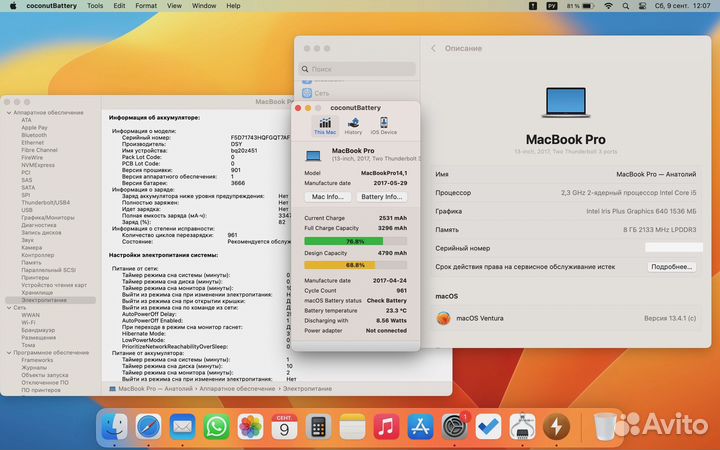Click the Серийный номер value field

click(x=674, y=248)
